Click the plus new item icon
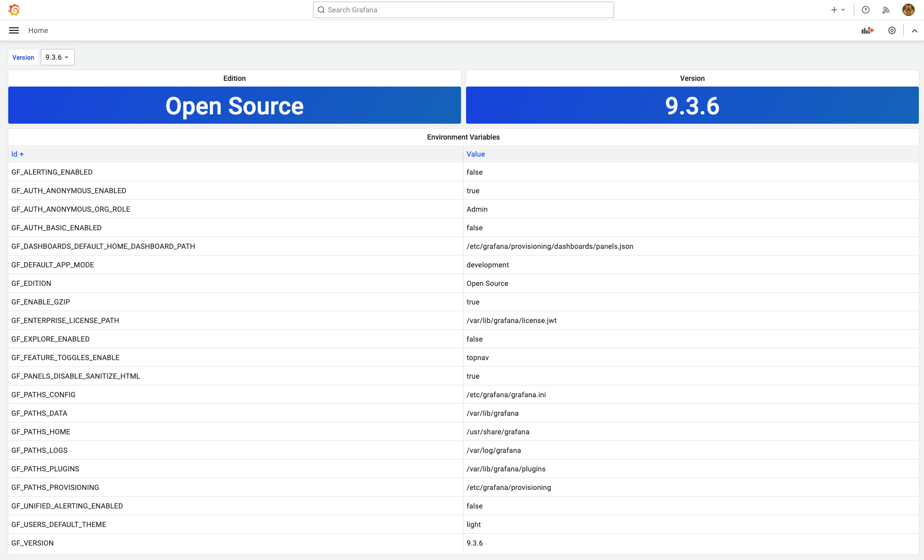The height and width of the screenshot is (560, 924). [x=834, y=10]
